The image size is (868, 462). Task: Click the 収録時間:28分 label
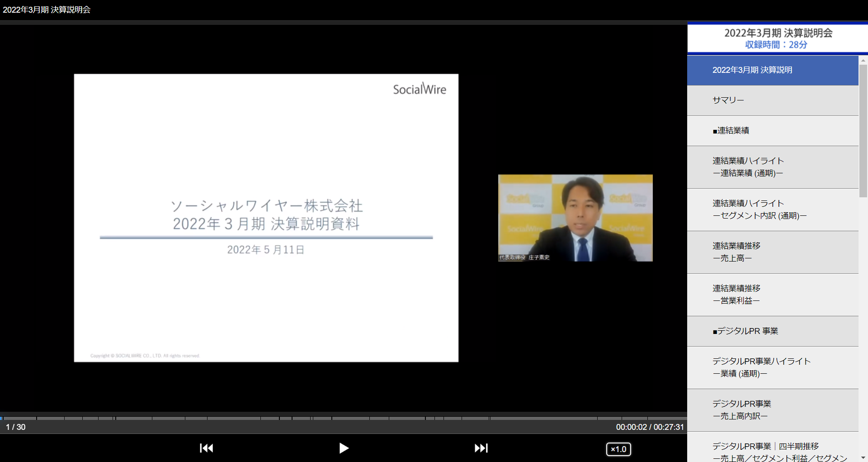[776, 45]
